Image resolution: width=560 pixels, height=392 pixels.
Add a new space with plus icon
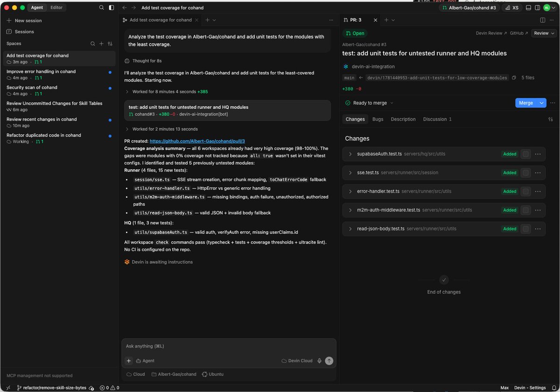click(101, 43)
